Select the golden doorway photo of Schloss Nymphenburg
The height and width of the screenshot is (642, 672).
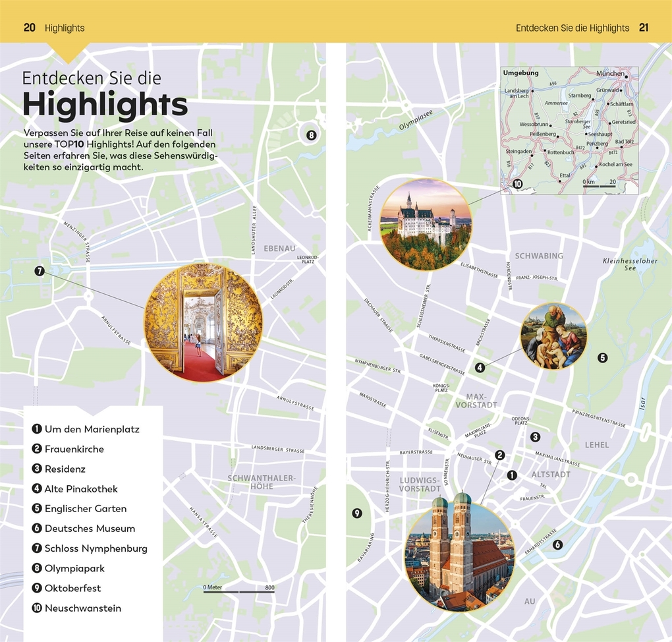(204, 322)
